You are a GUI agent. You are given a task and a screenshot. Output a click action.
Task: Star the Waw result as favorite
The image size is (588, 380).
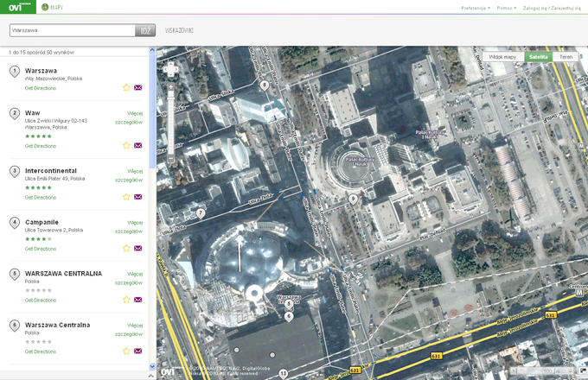click(126, 145)
